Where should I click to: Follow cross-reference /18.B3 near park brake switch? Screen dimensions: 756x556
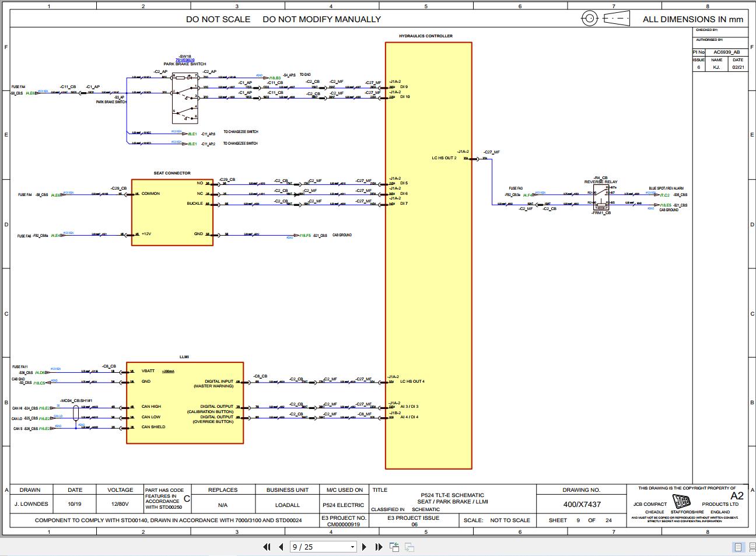tap(275, 78)
